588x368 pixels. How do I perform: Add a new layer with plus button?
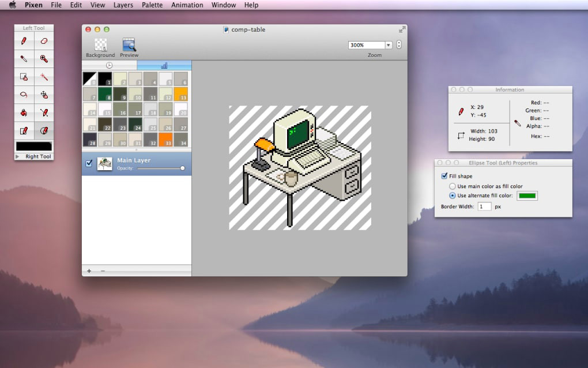point(89,271)
